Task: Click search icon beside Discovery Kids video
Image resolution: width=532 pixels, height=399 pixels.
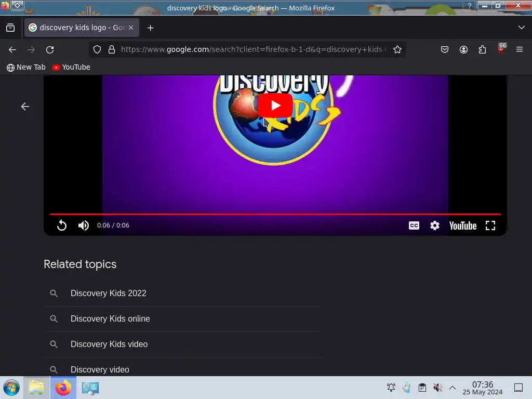Action: pos(54,344)
